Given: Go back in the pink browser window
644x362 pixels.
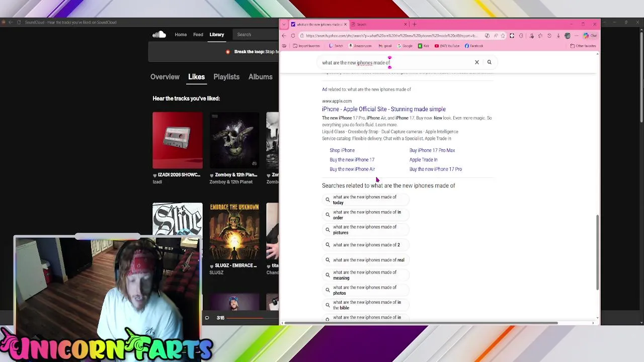Looking at the screenshot, I should 284,36.
